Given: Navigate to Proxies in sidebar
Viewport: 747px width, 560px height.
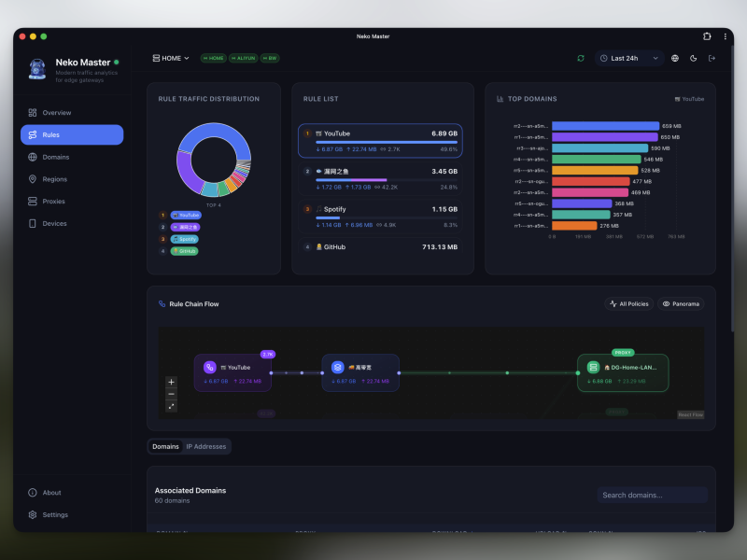Looking at the screenshot, I should point(72,202).
